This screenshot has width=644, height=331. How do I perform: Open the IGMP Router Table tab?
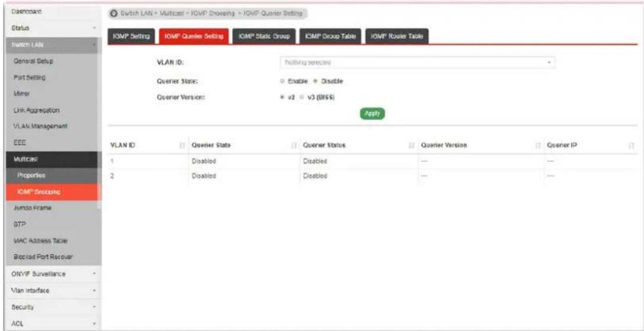397,37
